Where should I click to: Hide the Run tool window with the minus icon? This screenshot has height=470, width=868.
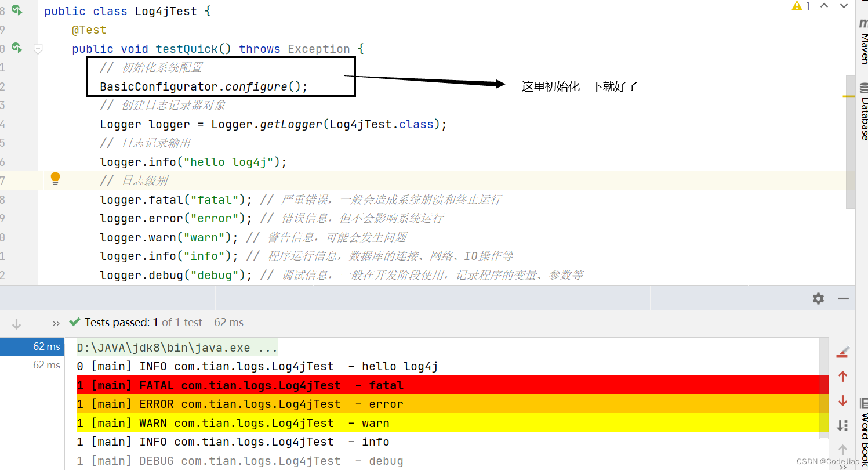(843, 298)
